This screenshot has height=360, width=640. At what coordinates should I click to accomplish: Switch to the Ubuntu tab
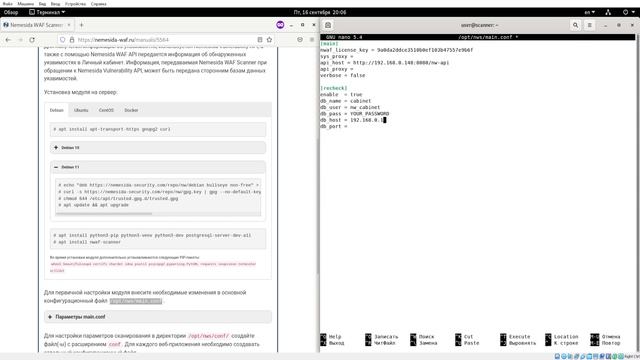81,110
